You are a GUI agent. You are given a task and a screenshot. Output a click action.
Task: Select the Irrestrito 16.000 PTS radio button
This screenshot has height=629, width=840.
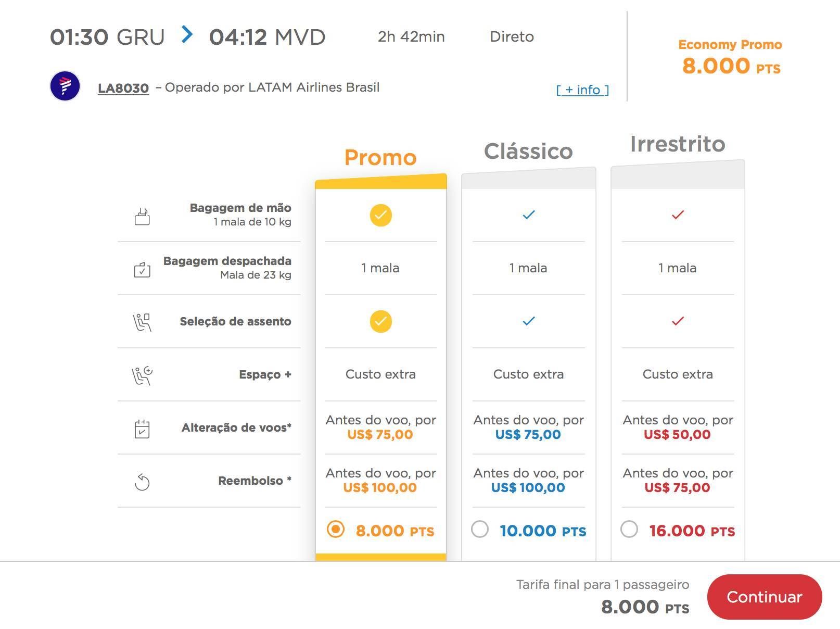[629, 530]
